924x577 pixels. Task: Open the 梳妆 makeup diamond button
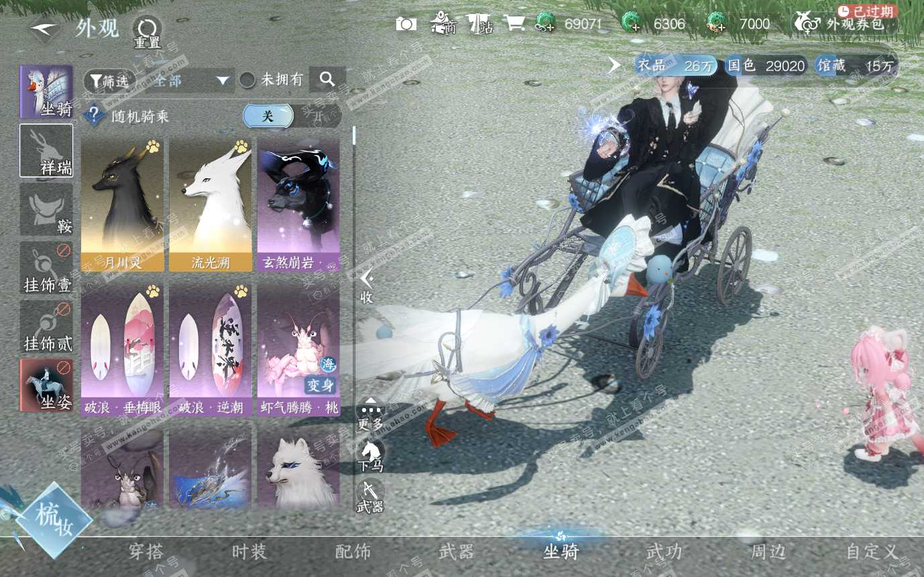tap(54, 519)
